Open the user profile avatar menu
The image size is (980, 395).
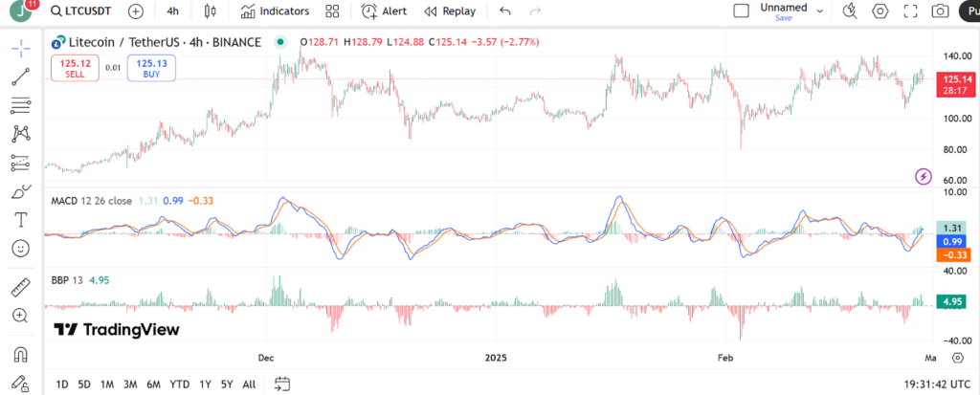click(23, 11)
